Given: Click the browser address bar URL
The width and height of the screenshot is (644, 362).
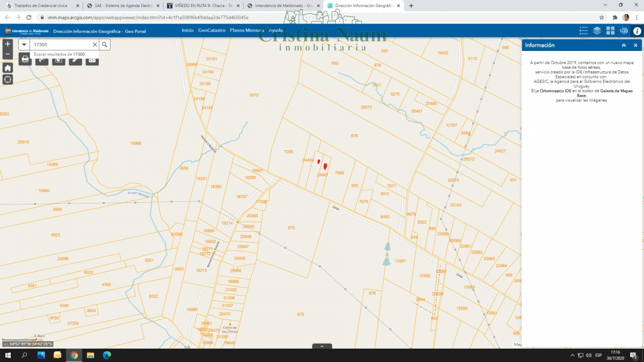Looking at the screenshot, I should (x=148, y=17).
